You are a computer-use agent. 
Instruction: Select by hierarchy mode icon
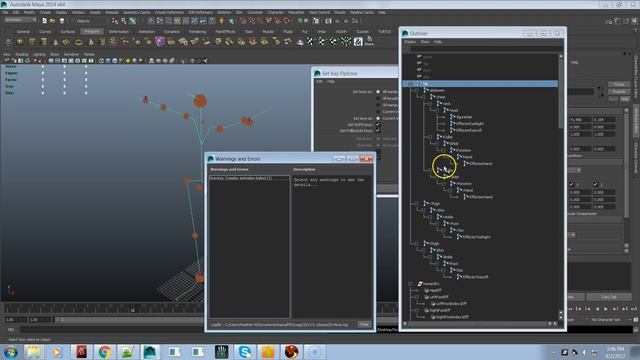(115, 20)
